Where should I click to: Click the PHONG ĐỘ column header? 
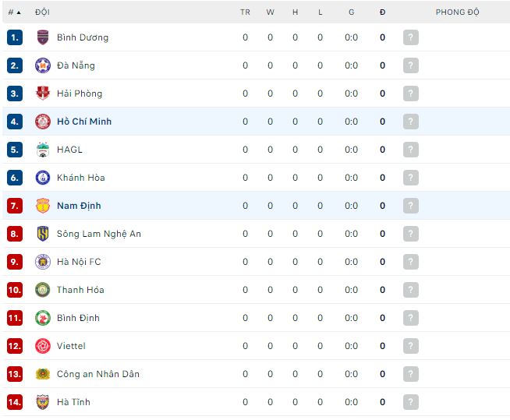[x=457, y=12]
